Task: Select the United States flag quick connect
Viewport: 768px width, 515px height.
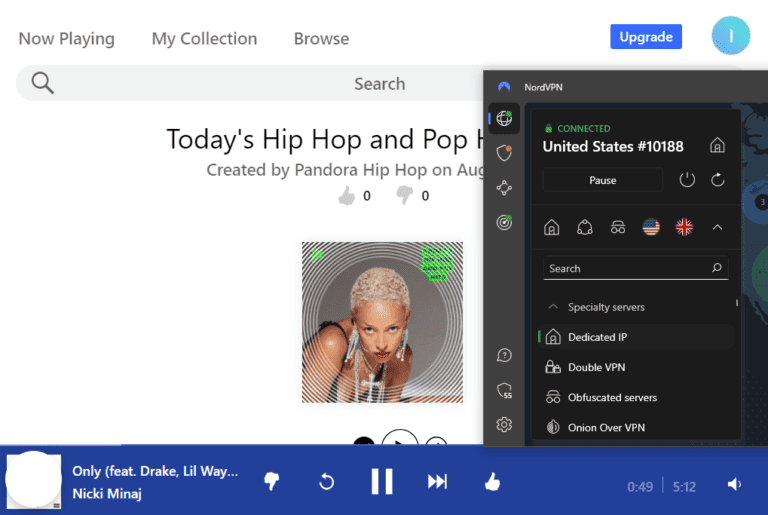Action: (651, 227)
